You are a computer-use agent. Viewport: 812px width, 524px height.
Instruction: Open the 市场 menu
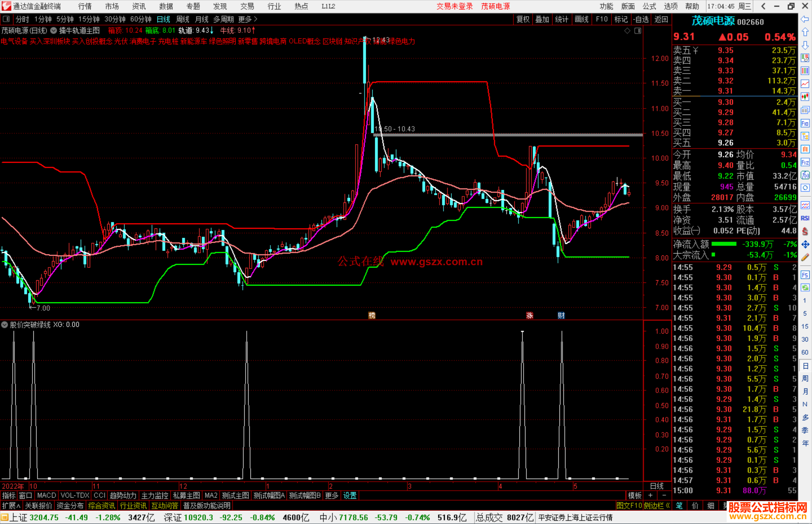tap(112, 6)
